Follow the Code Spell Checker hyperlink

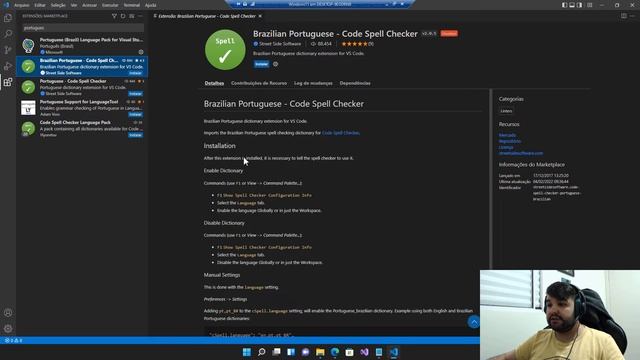340,133
